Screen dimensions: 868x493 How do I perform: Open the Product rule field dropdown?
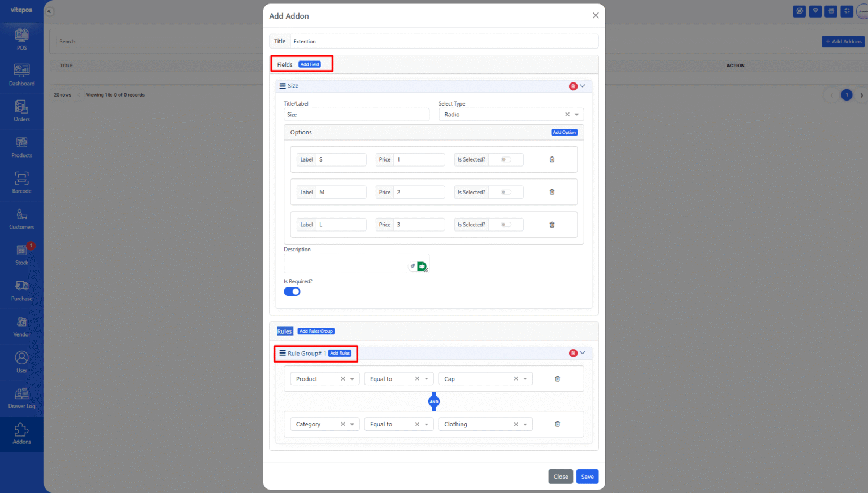tap(324, 379)
